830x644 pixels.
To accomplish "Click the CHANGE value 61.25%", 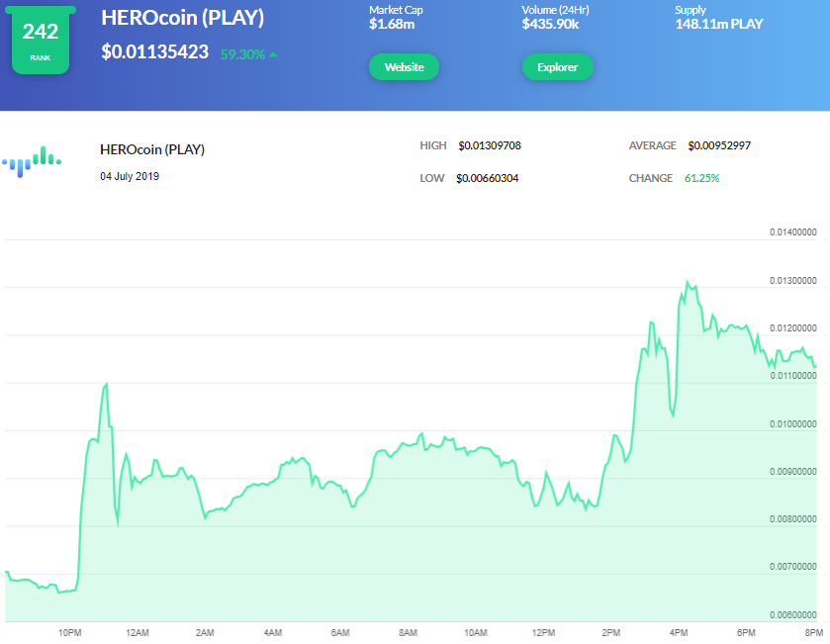I will (702, 178).
